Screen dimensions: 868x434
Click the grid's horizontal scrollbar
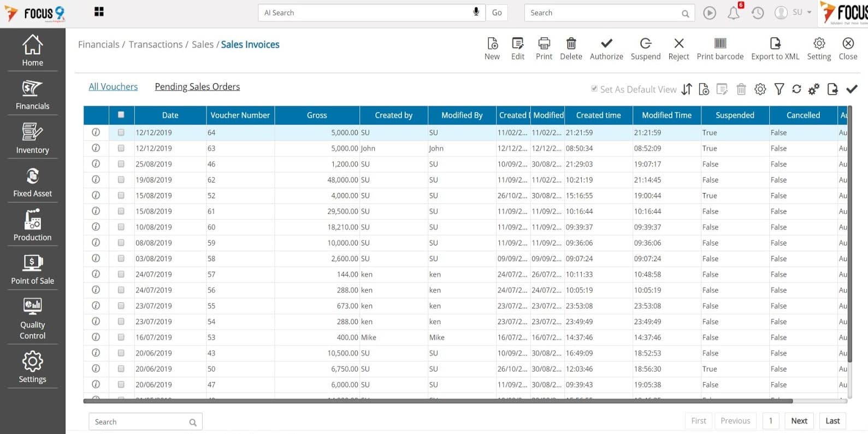tap(437, 401)
